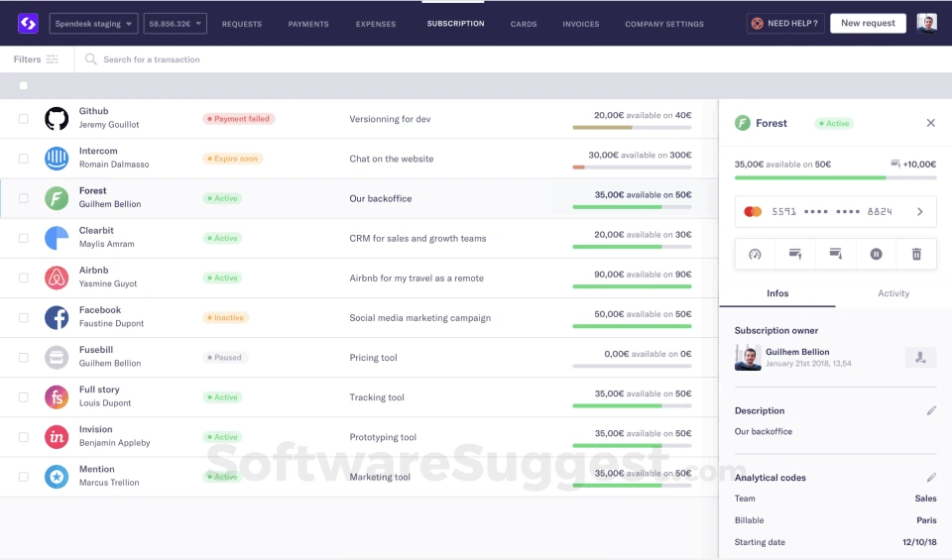This screenshot has height=560, width=952.
Task: Open the user profile avatar
Action: [926, 24]
